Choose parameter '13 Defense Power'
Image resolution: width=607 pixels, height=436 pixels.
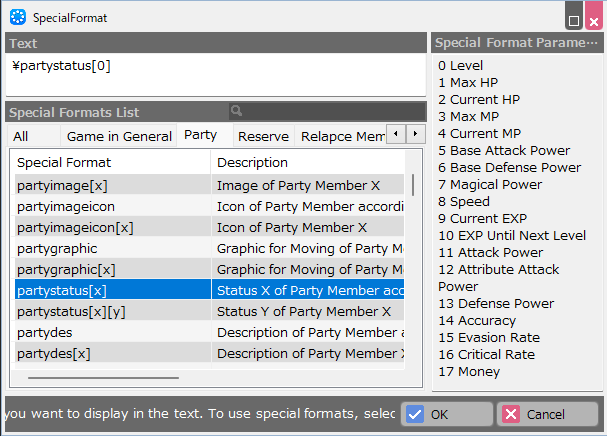(x=496, y=304)
